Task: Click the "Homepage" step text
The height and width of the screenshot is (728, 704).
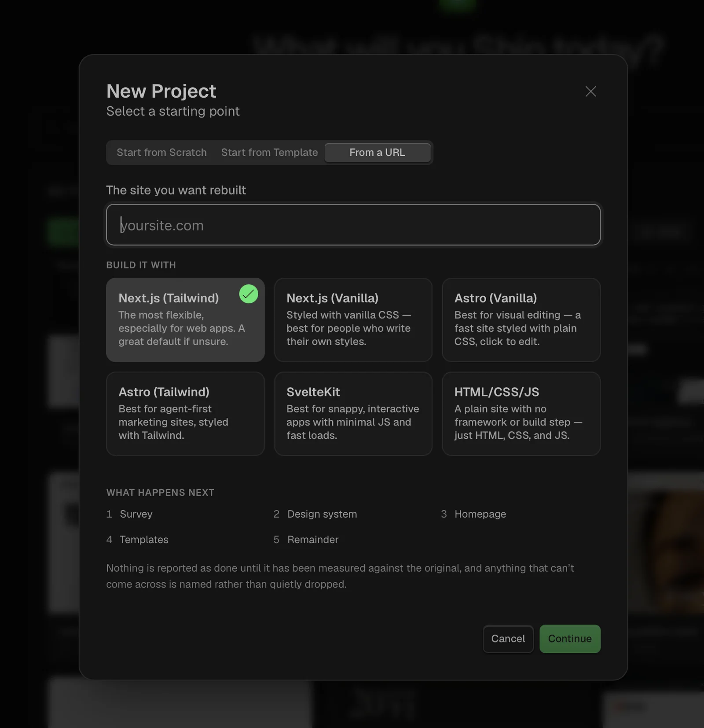Action: click(480, 514)
